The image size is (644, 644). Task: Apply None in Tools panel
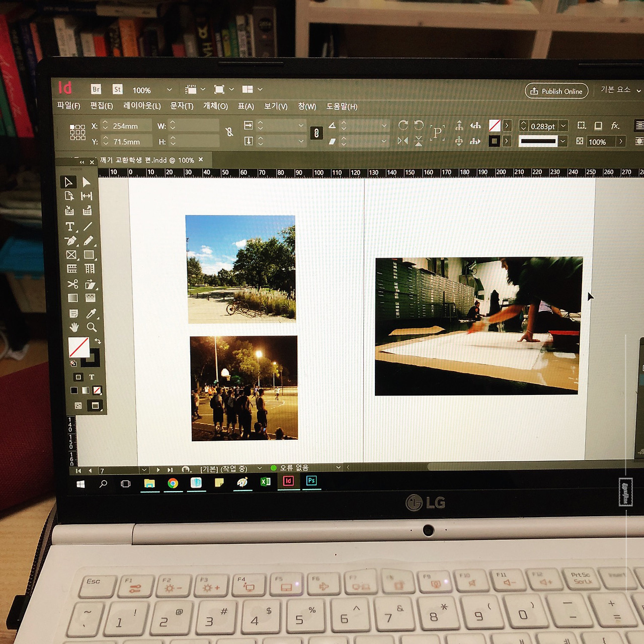[97, 390]
